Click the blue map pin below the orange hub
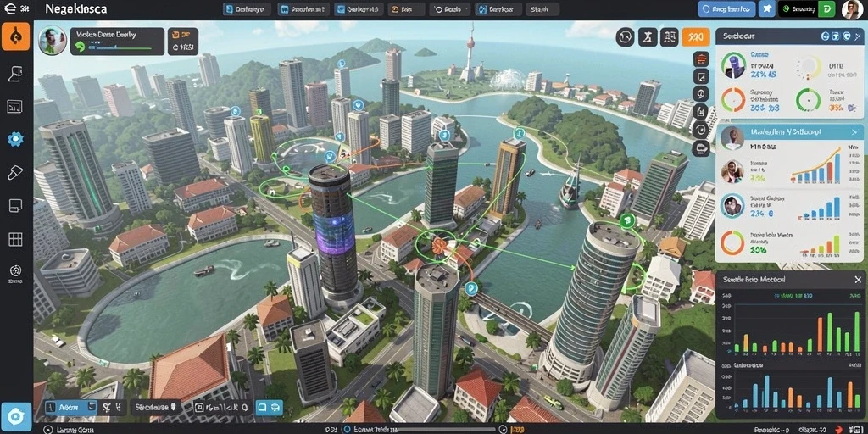The height and width of the screenshot is (434, 868). [471, 287]
